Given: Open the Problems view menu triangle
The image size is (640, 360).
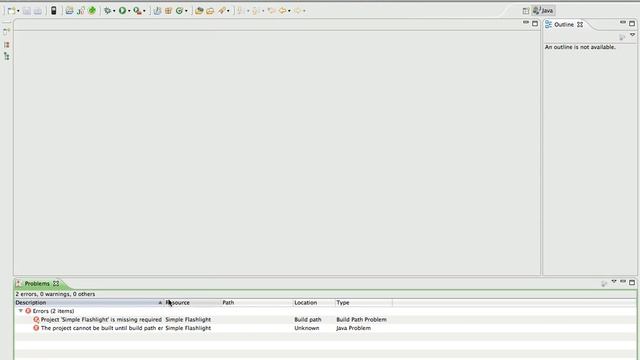Looking at the screenshot, I should pos(614,281).
